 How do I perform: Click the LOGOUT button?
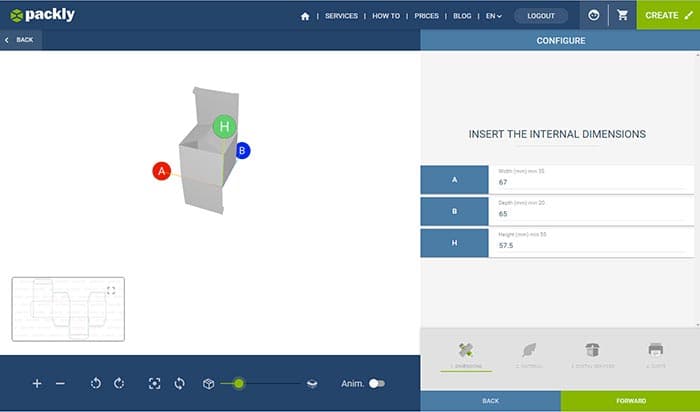tap(541, 16)
